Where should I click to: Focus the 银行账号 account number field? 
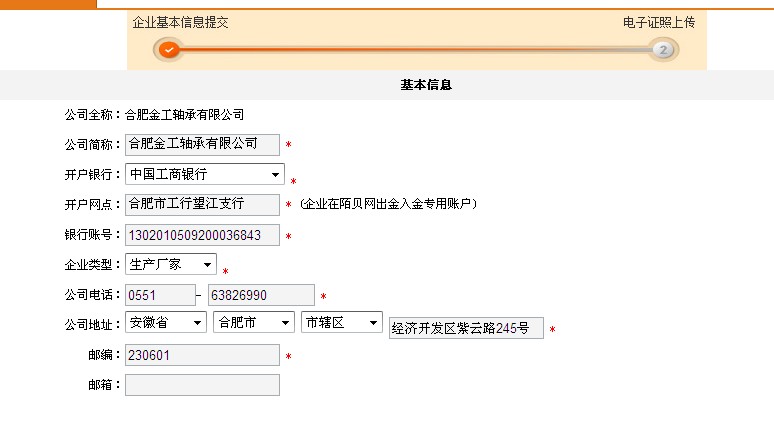tap(202, 236)
